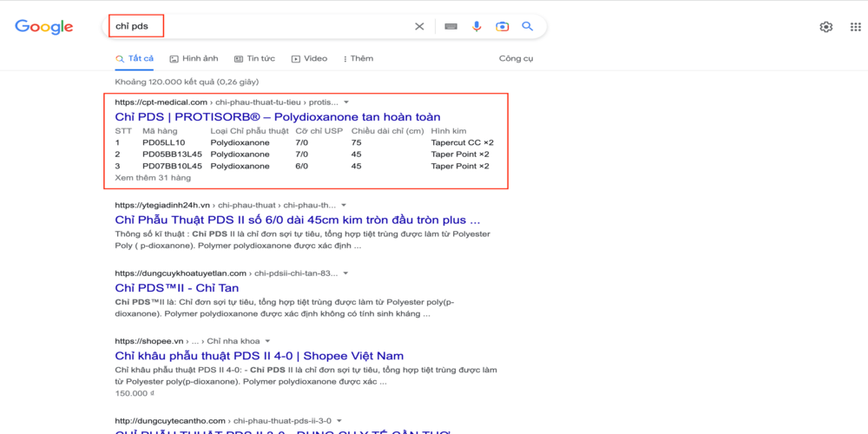Open settings gear icon

(x=826, y=27)
